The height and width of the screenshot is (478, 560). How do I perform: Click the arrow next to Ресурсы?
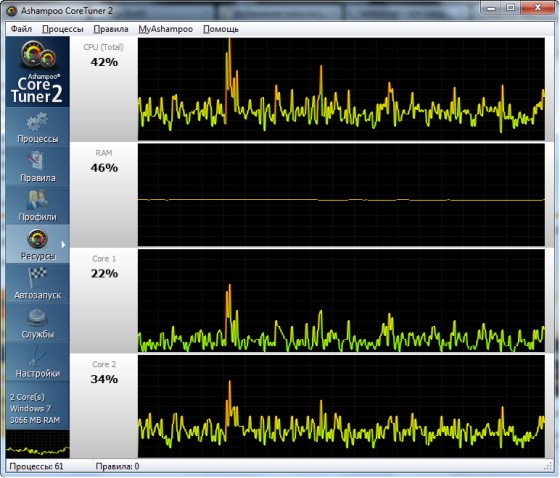click(x=63, y=245)
